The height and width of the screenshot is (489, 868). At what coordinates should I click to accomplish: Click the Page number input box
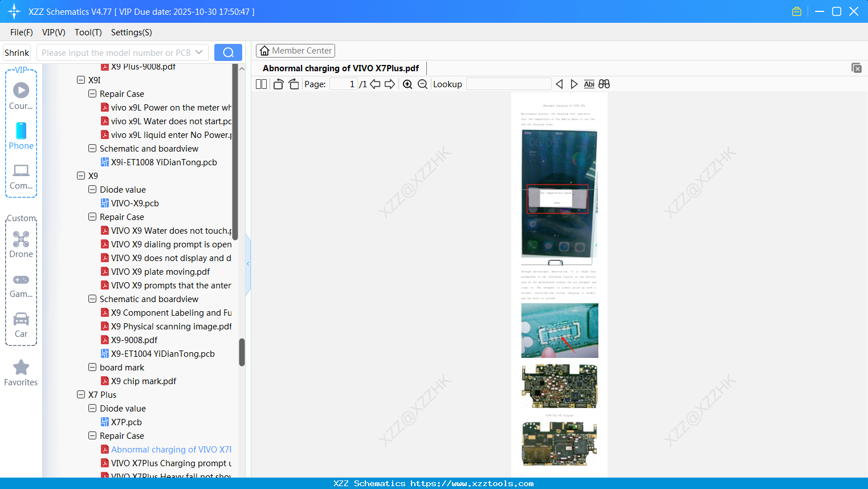tap(344, 84)
